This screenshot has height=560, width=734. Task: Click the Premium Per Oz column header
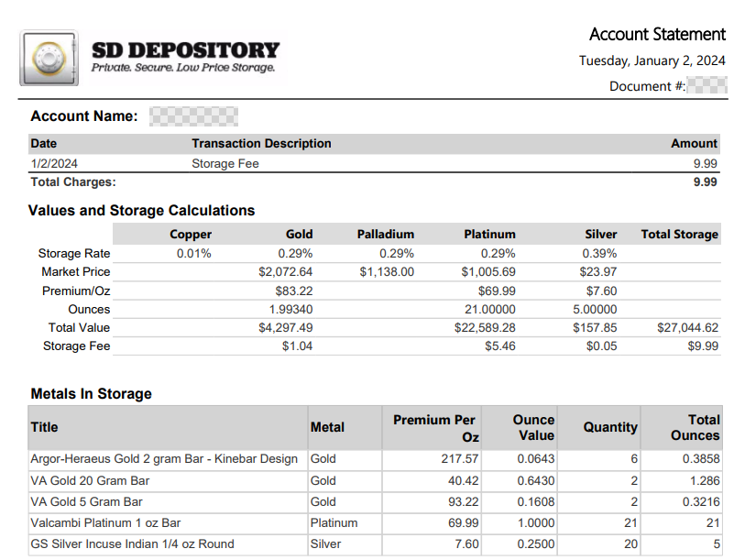(434, 428)
